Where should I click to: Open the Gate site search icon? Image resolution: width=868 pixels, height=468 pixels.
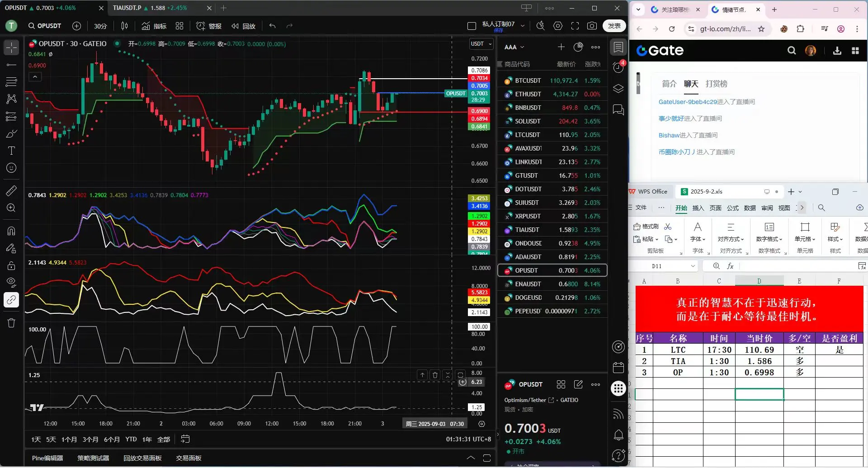click(792, 51)
